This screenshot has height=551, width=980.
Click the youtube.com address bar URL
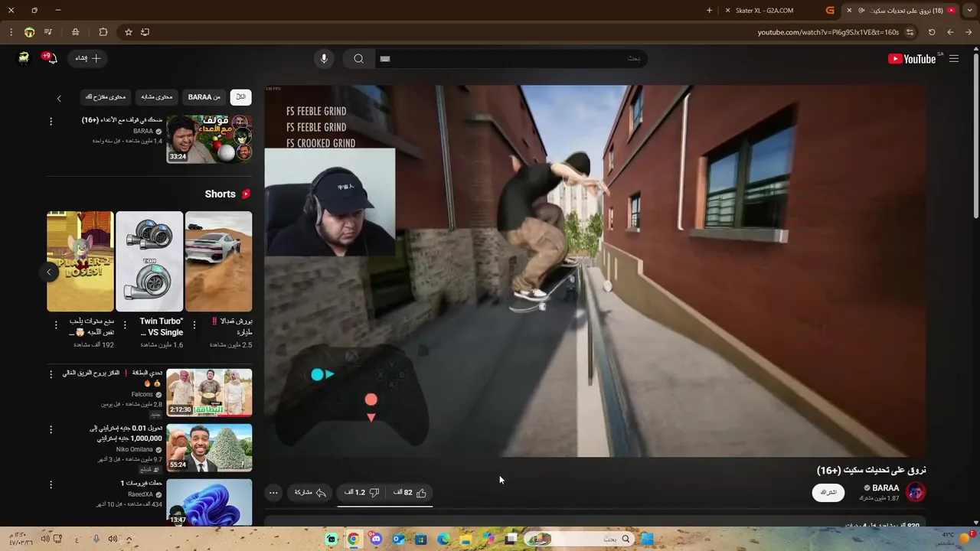coord(828,32)
